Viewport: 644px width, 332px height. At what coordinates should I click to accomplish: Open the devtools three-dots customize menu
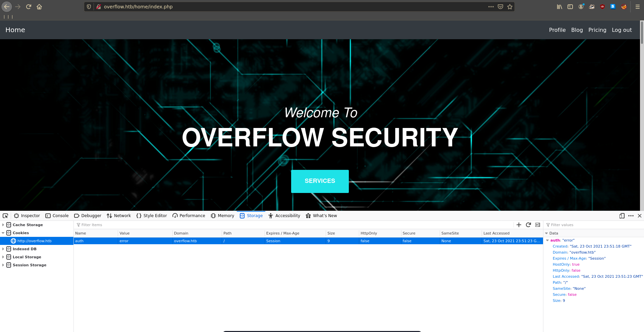point(631,216)
